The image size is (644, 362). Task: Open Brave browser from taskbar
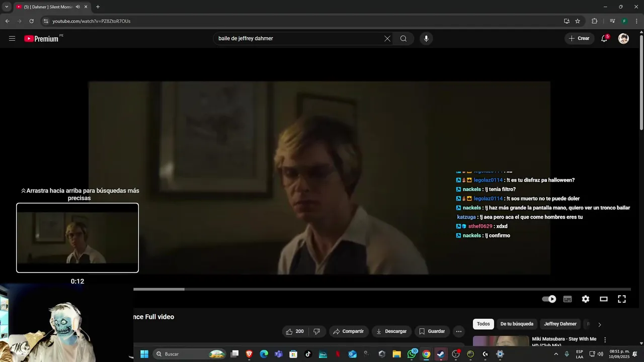pos(249,354)
